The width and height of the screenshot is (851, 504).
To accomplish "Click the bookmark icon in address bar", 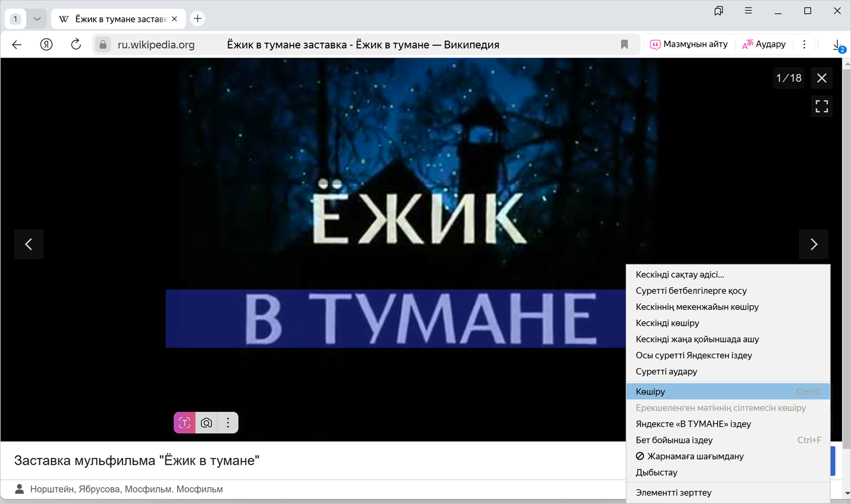I will point(624,44).
